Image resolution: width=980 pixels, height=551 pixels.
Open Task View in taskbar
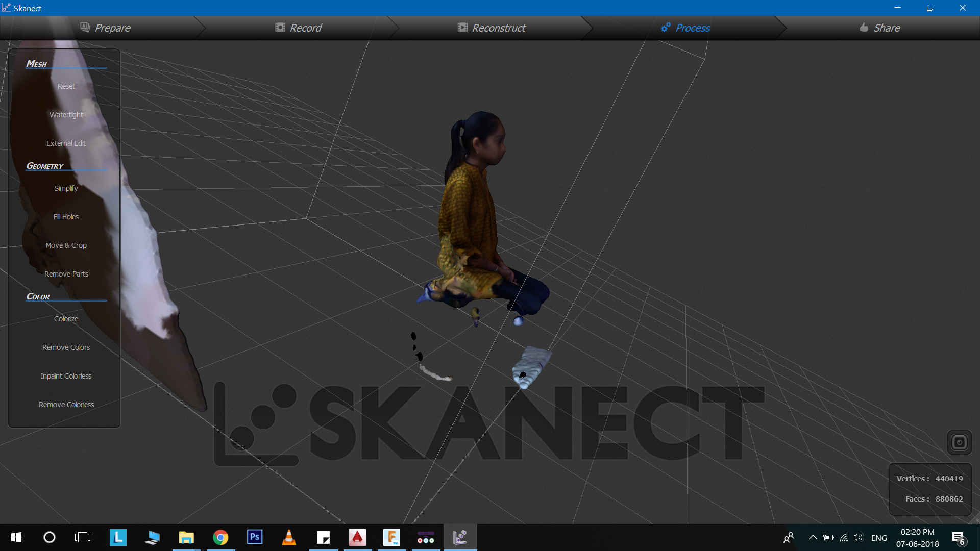point(83,537)
